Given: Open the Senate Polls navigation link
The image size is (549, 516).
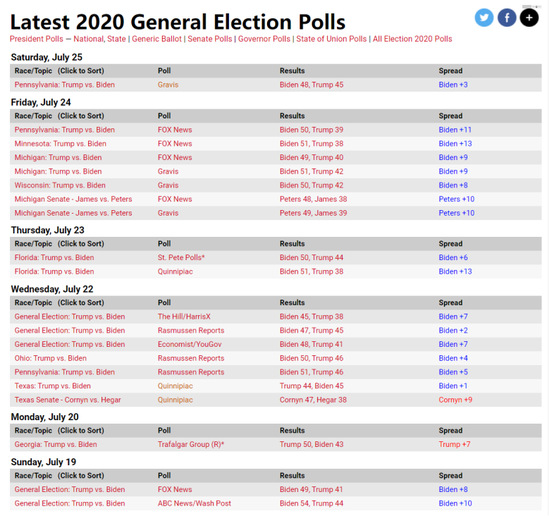Looking at the screenshot, I should pos(210,39).
